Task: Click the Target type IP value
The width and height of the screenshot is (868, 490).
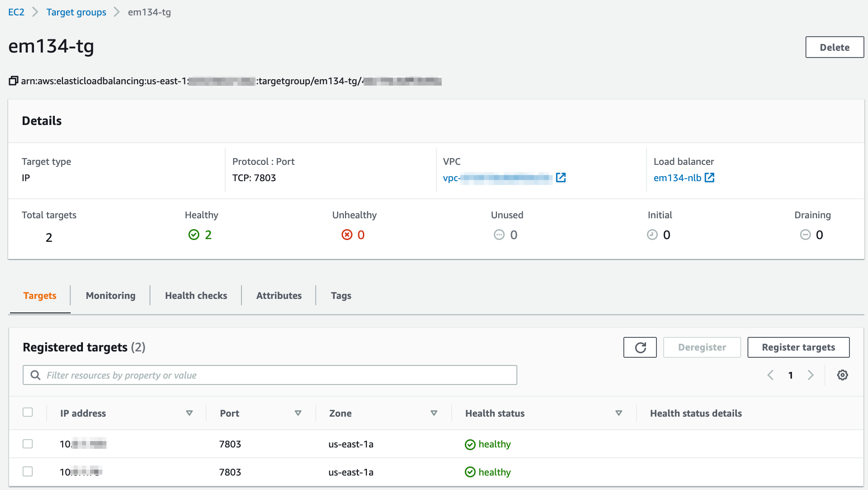Action: click(26, 178)
